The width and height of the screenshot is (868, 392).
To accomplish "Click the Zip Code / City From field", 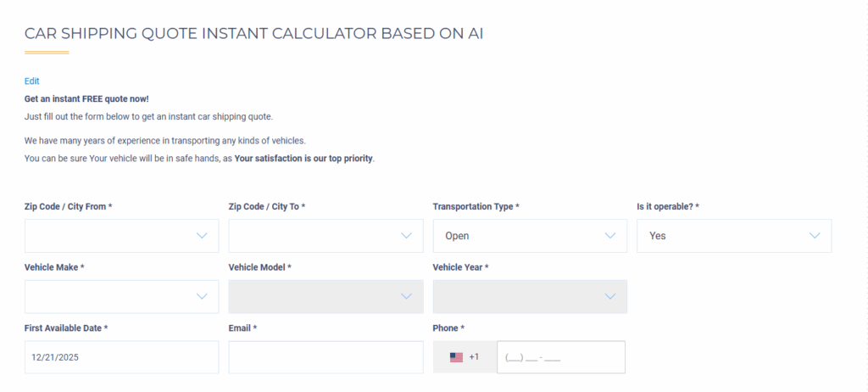I will coord(110,236).
